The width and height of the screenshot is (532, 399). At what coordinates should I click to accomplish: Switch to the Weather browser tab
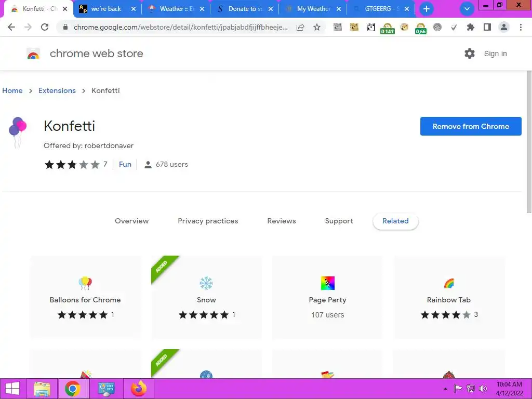(177, 9)
